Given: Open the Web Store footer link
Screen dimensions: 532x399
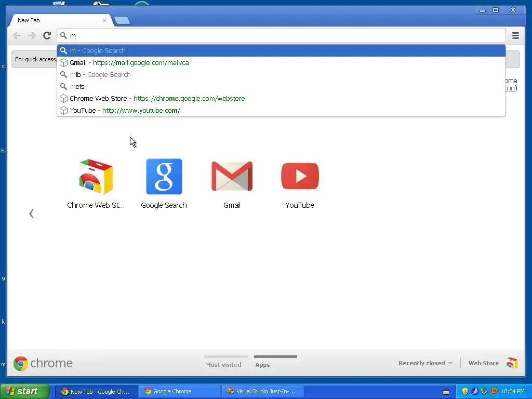Looking at the screenshot, I should 484,363.
